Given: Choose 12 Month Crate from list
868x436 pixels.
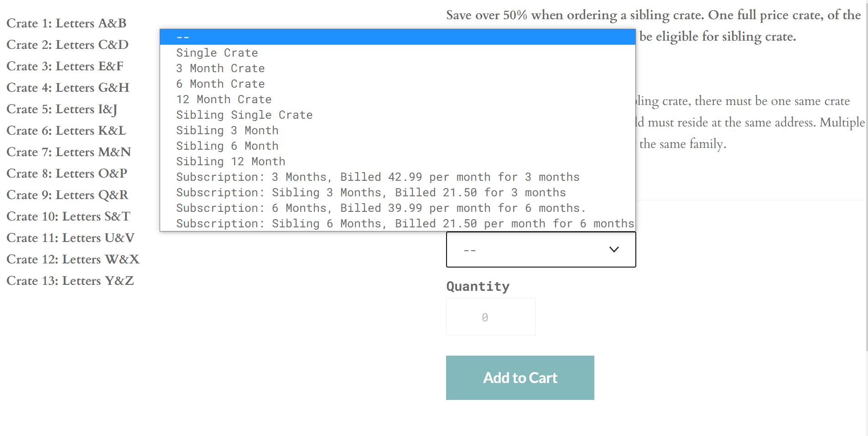Looking at the screenshot, I should pos(224,100).
